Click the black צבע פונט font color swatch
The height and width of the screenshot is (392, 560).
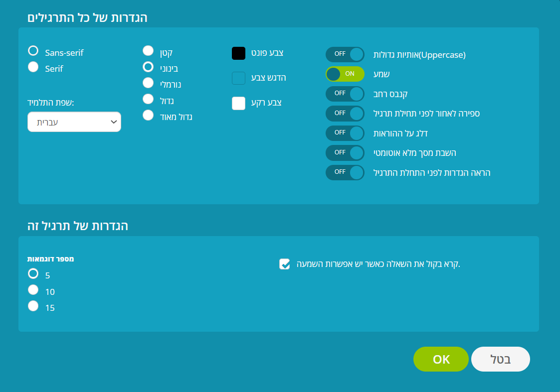point(238,53)
